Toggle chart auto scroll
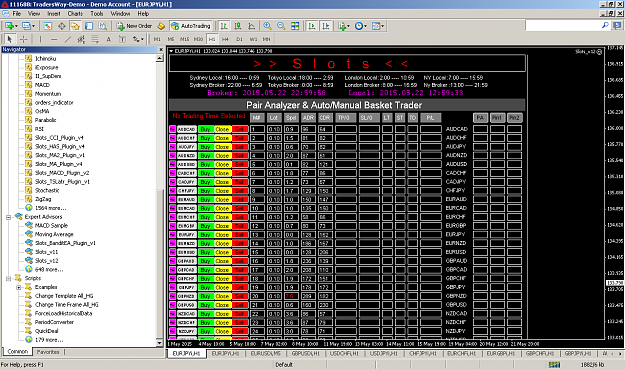 [312, 26]
